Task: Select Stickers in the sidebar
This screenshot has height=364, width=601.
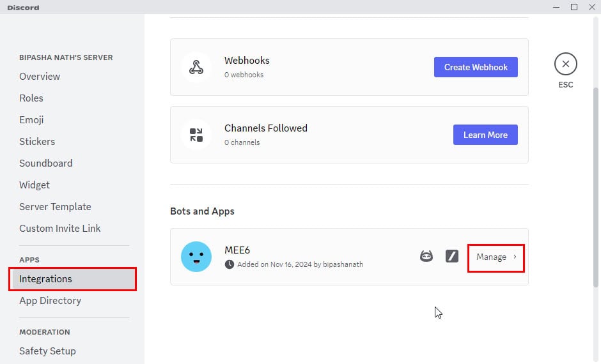Action: point(37,142)
